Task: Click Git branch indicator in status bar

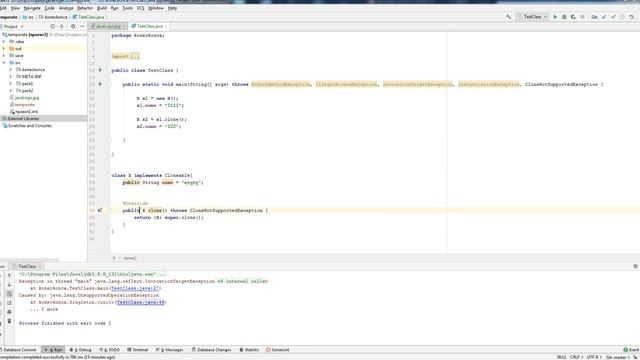Action: (618, 357)
